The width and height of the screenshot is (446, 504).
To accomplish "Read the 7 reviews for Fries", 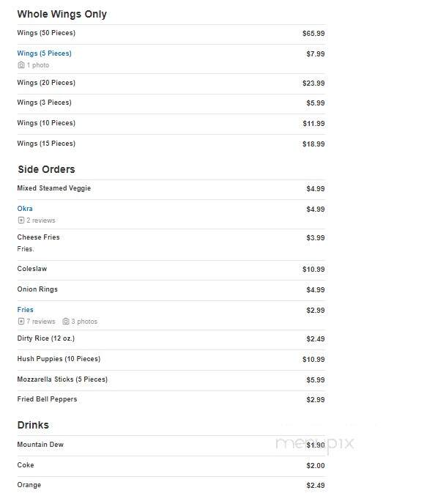I will tap(41, 322).
